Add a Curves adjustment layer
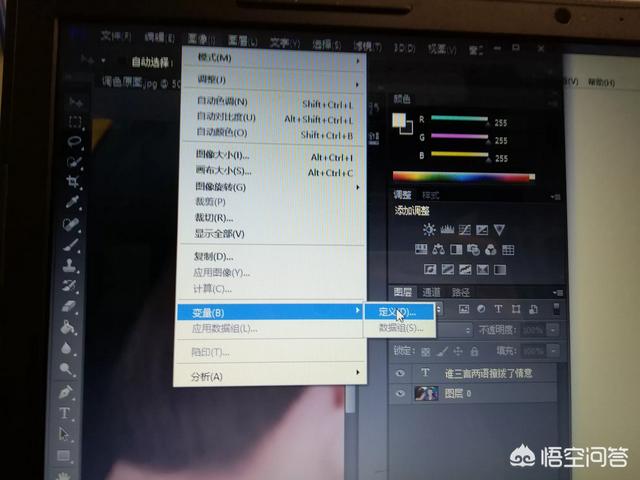 464,230
